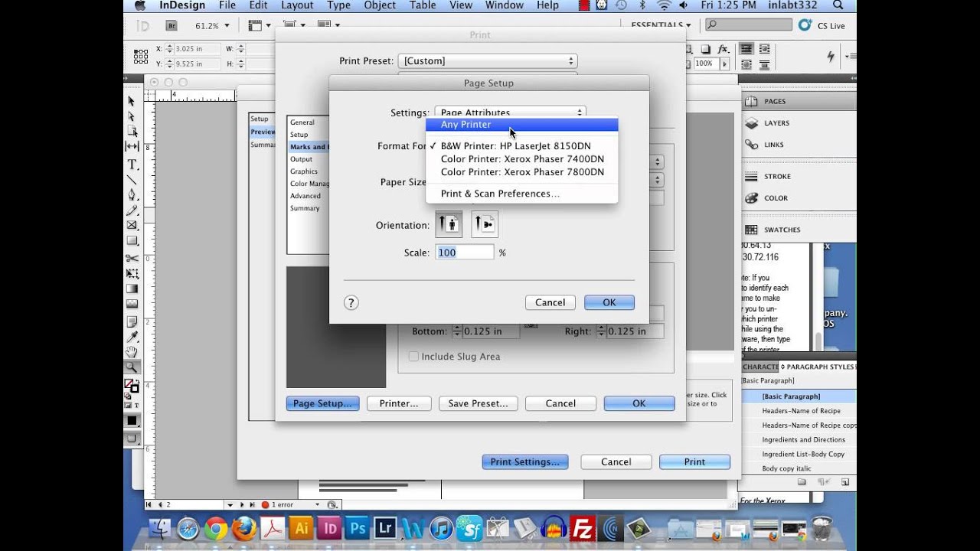
Task: Click OK in Page Setup dialog
Action: point(609,302)
